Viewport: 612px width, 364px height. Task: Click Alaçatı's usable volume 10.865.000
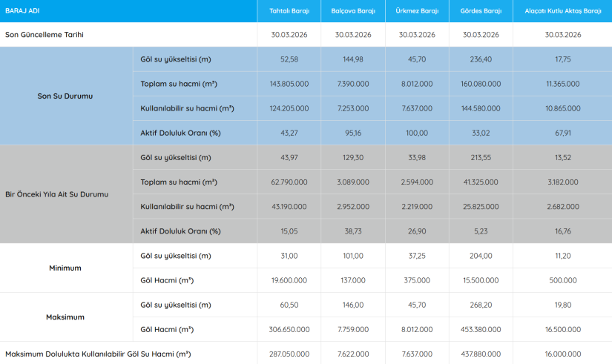tap(562, 108)
